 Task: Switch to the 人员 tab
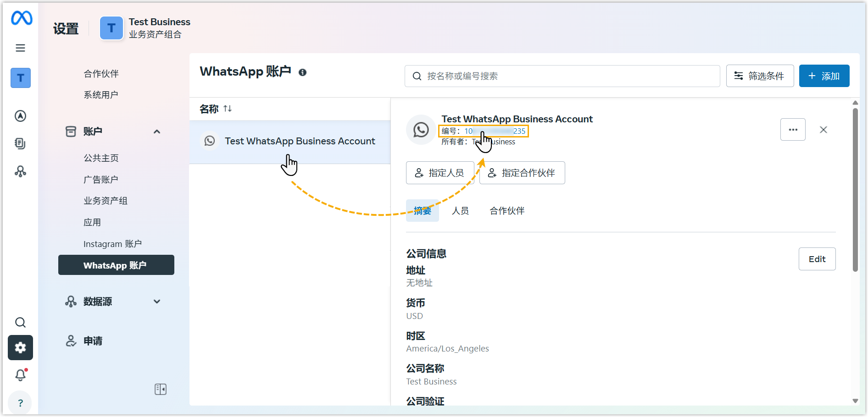tap(460, 211)
